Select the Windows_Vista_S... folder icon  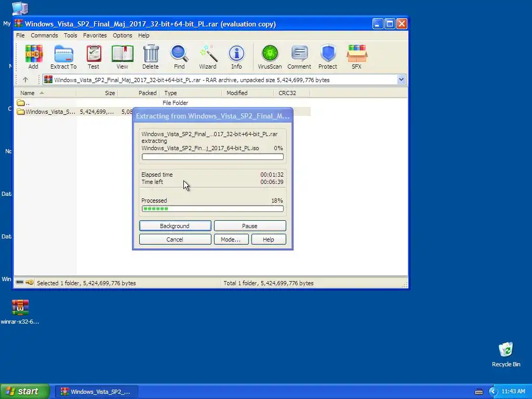(21, 112)
